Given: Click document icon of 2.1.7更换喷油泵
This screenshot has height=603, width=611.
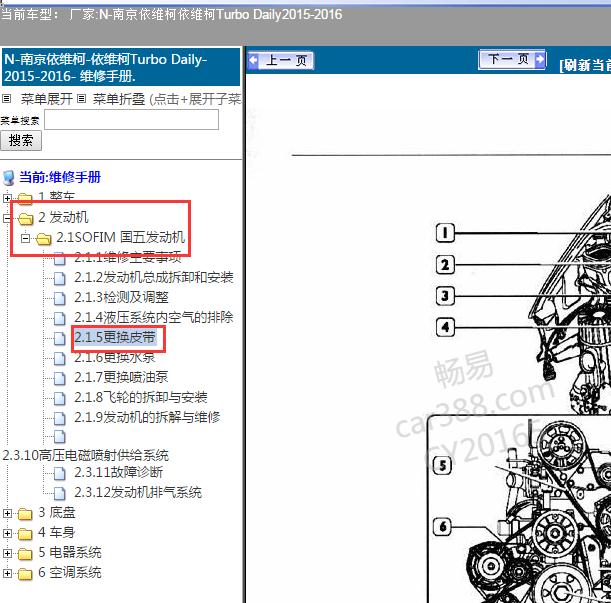Looking at the screenshot, I should click(x=60, y=378).
